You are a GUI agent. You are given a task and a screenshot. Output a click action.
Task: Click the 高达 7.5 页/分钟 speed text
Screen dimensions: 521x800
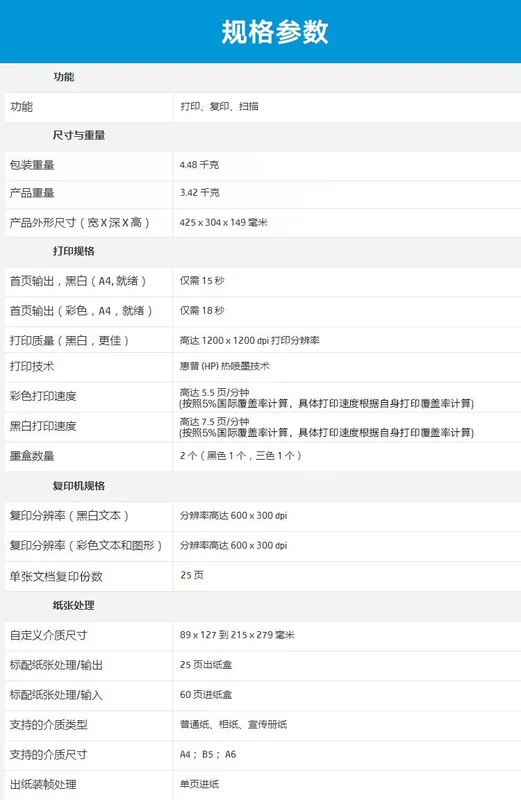214,421
